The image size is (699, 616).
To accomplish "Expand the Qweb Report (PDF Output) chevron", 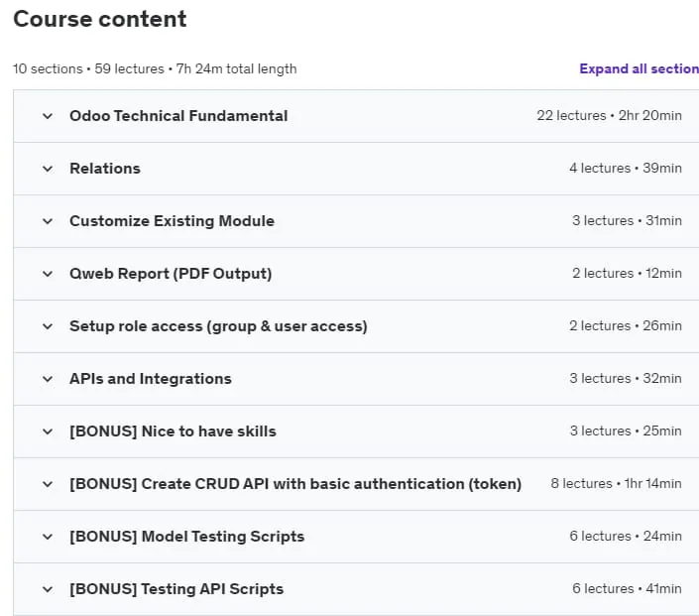I will pyautogui.click(x=48, y=274).
